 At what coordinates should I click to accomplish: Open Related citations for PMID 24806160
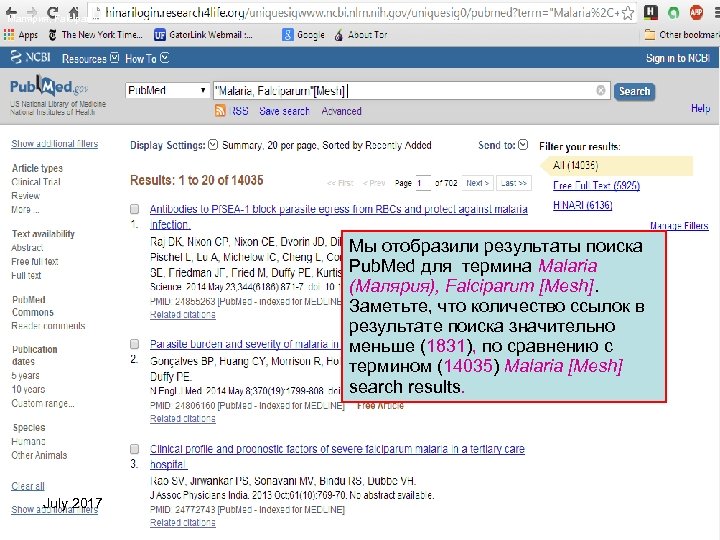182,419
